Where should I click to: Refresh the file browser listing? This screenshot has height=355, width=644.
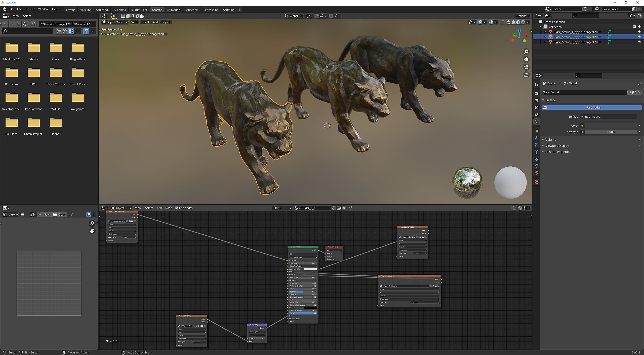coord(25,24)
